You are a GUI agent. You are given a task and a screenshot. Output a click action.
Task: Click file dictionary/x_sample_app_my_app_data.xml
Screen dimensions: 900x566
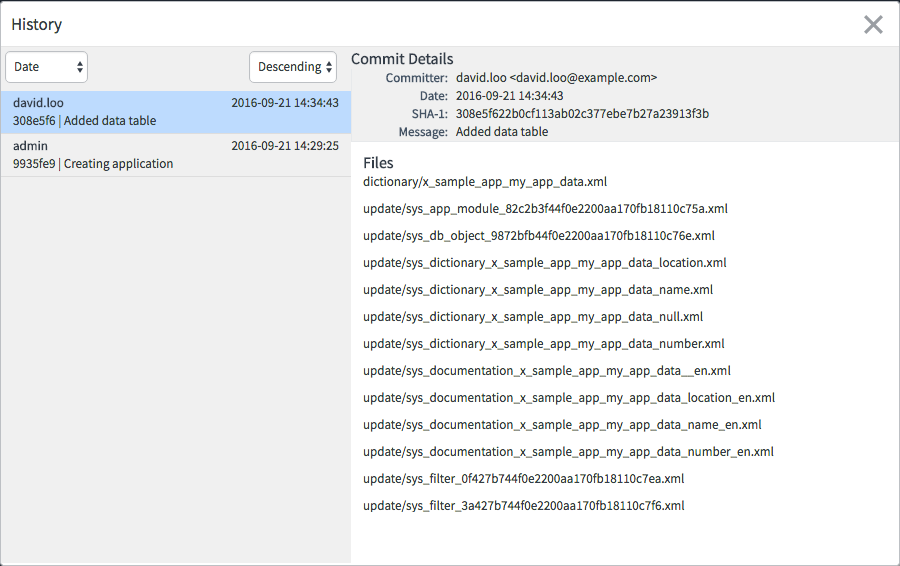click(485, 182)
